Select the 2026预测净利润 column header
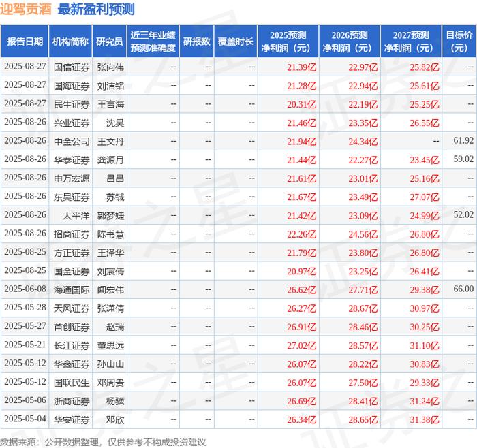 click(350, 42)
